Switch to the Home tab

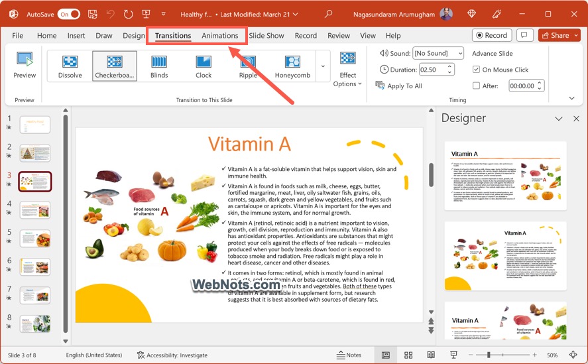click(x=47, y=36)
